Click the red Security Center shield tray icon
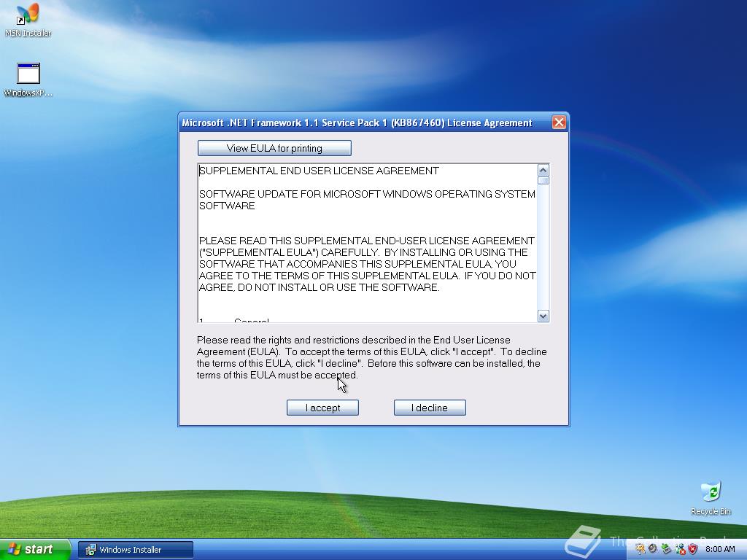Viewport: 747px width, 560px height. 693,549
